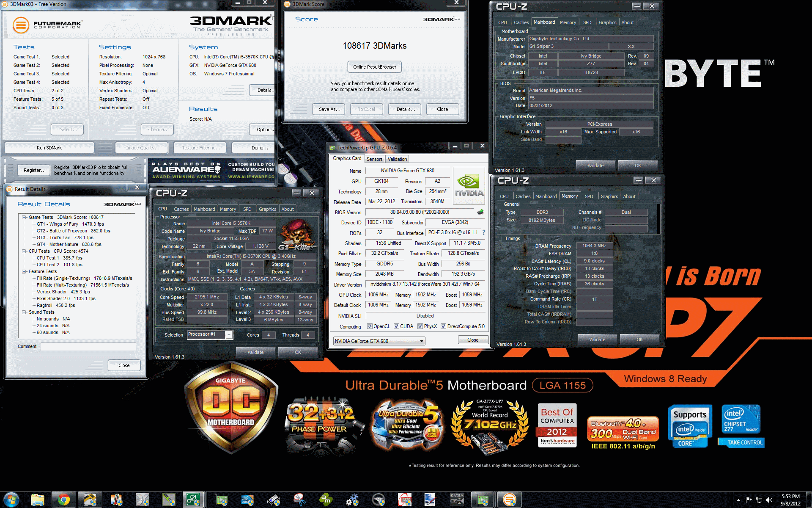Click the NVIDIA logo in GPU-Z
This screenshot has width=812, height=508.
point(469,186)
